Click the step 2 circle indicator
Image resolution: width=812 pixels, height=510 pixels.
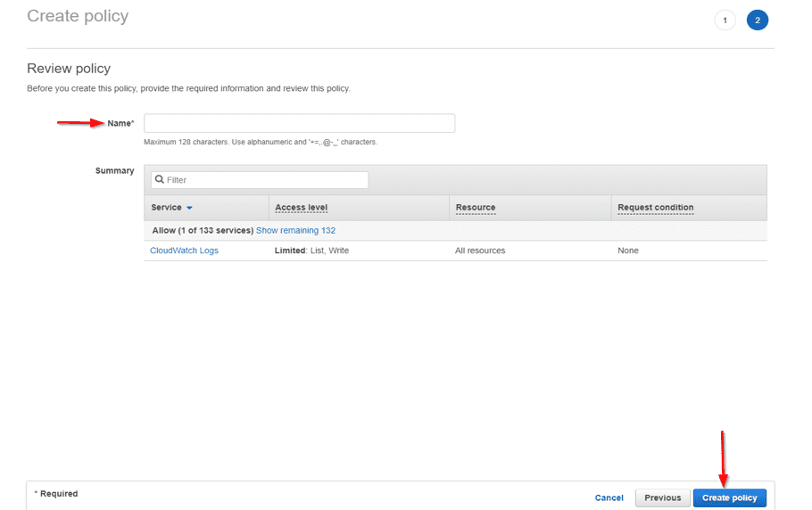click(x=758, y=21)
